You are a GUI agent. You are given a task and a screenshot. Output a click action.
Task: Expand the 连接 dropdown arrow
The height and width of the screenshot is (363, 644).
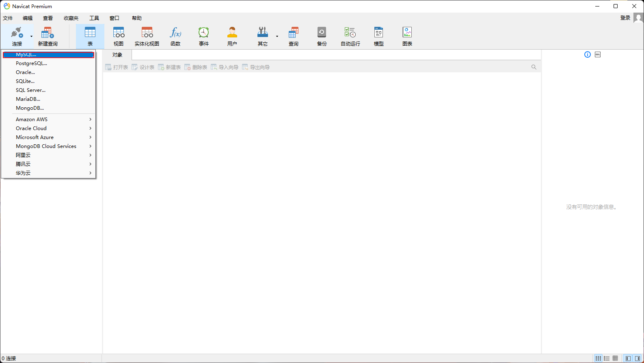coord(31,36)
